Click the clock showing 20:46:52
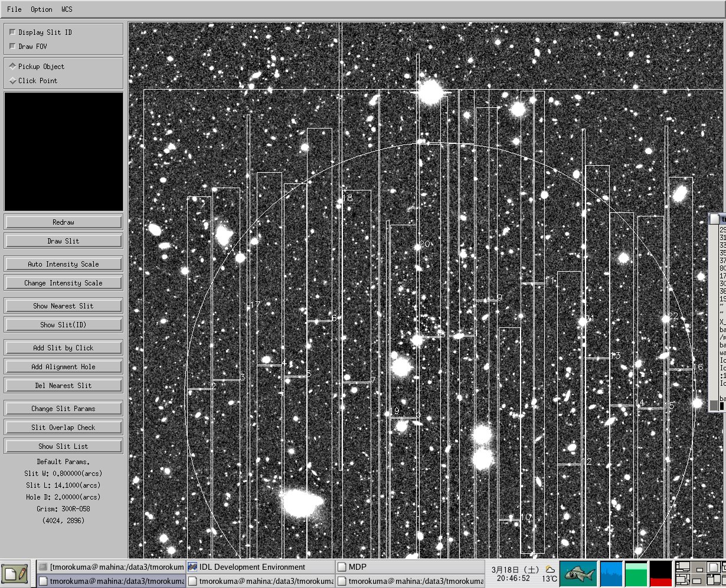726x588 pixels. [513, 579]
